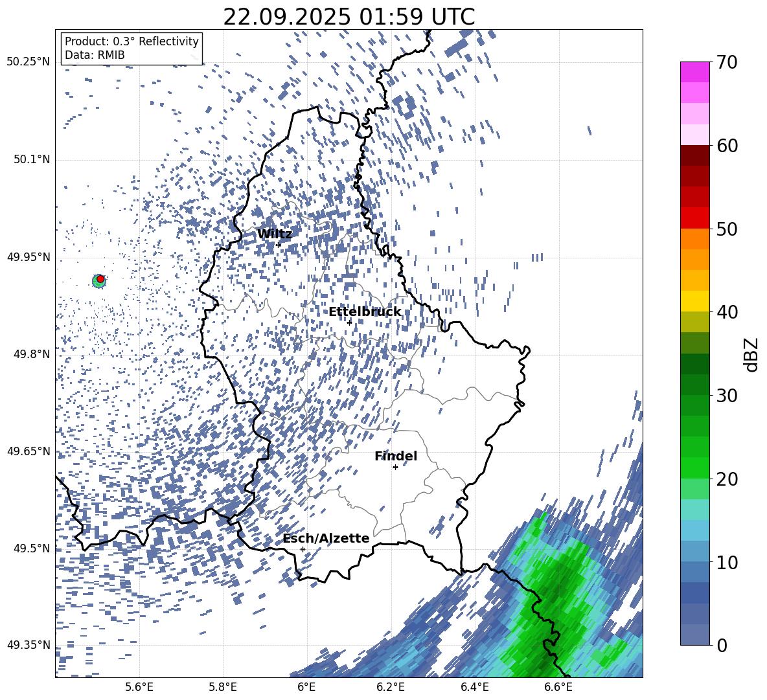767x700 pixels.
Task: Click the 'Data: RMIB' label
Action: click(x=95, y=55)
